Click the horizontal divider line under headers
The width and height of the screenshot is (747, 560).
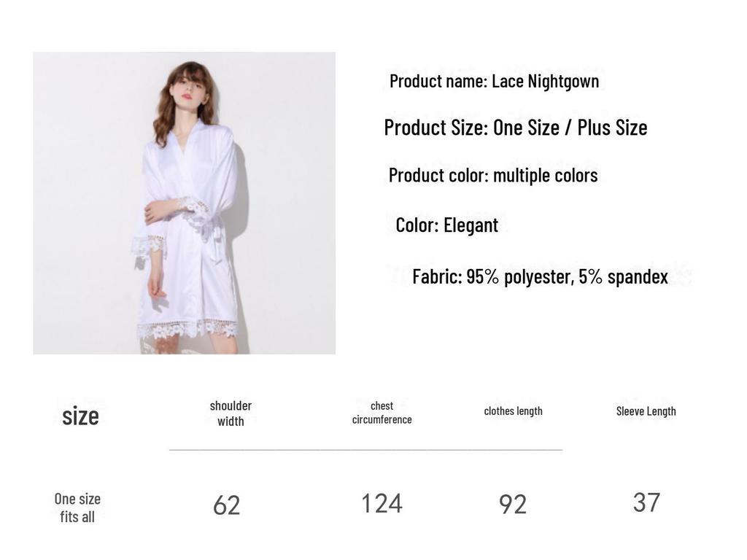[366, 449]
